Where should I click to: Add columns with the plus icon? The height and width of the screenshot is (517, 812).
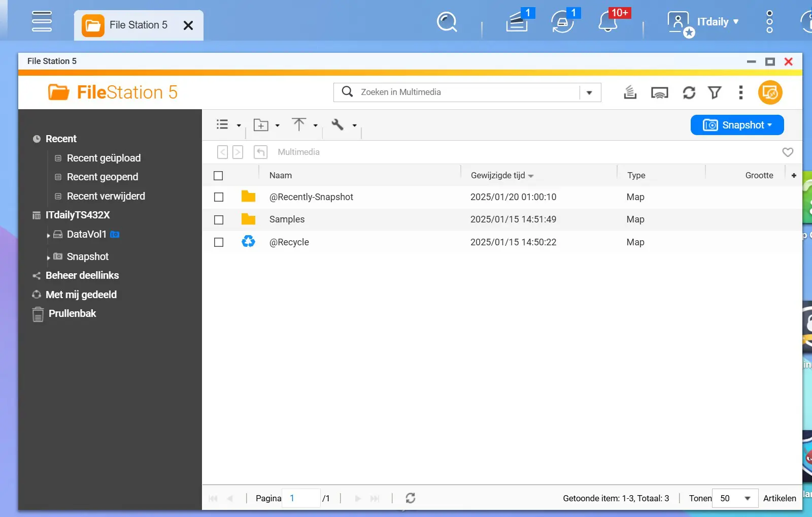tap(794, 175)
